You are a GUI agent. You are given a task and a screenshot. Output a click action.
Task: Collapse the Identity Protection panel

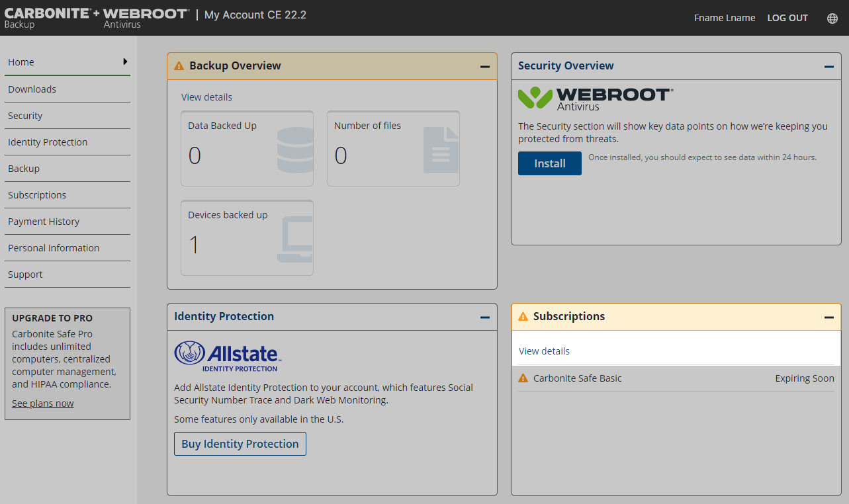[484, 317]
